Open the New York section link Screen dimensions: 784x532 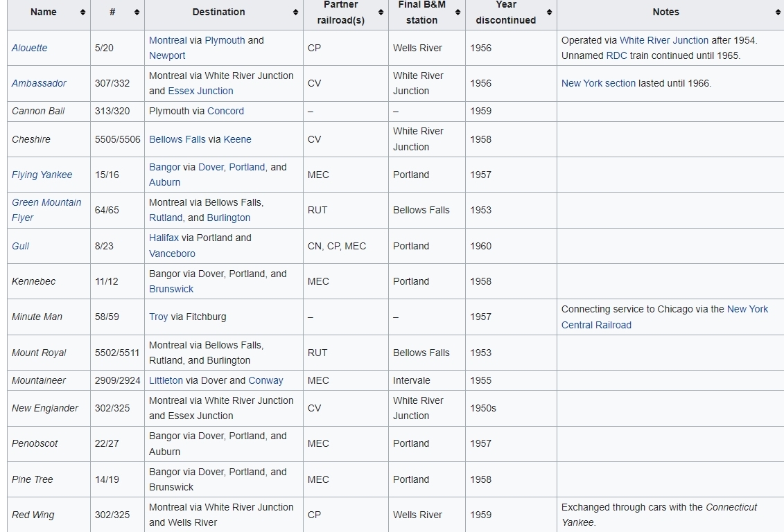(x=598, y=83)
